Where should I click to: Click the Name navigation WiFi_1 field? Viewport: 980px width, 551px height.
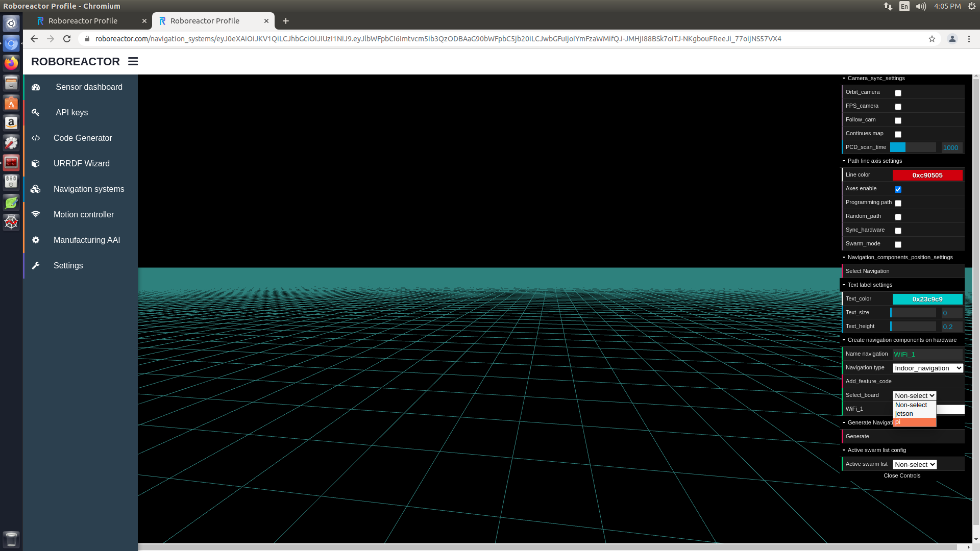pos(927,354)
